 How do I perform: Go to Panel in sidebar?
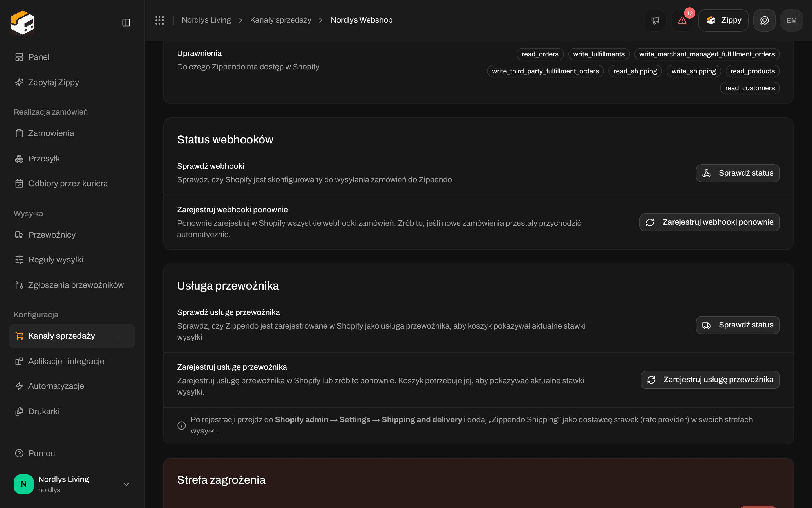click(x=72, y=57)
